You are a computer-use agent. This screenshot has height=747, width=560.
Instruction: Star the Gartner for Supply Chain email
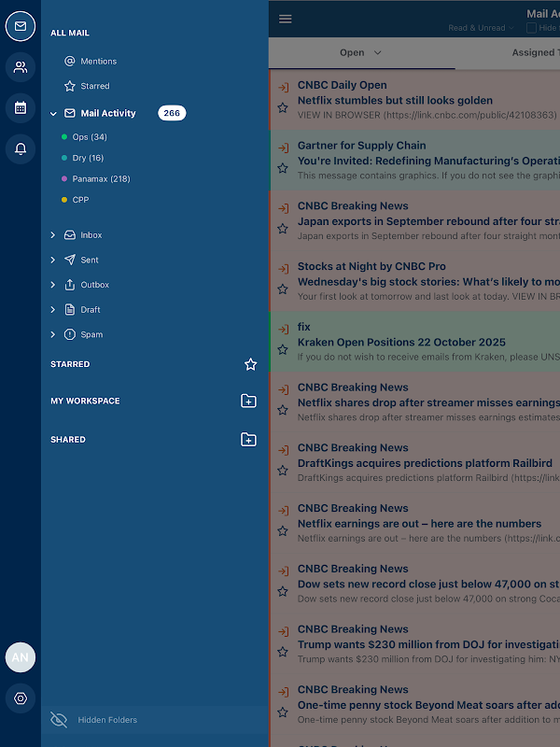(283, 168)
